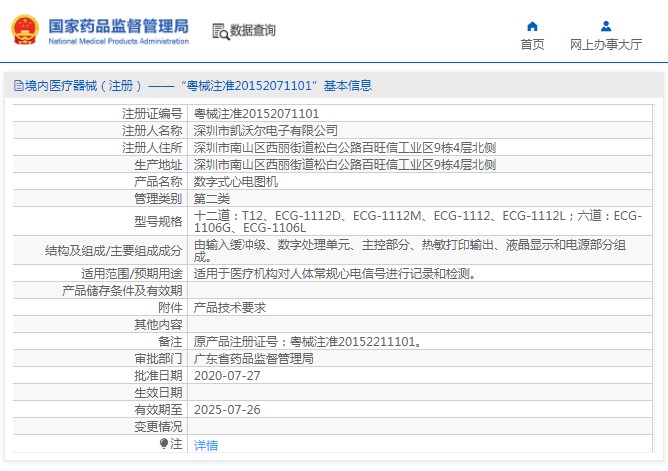The image size is (668, 471).
Task: Select 深圳市凯沃尔电子有限公司 company name
Action: click(265, 131)
